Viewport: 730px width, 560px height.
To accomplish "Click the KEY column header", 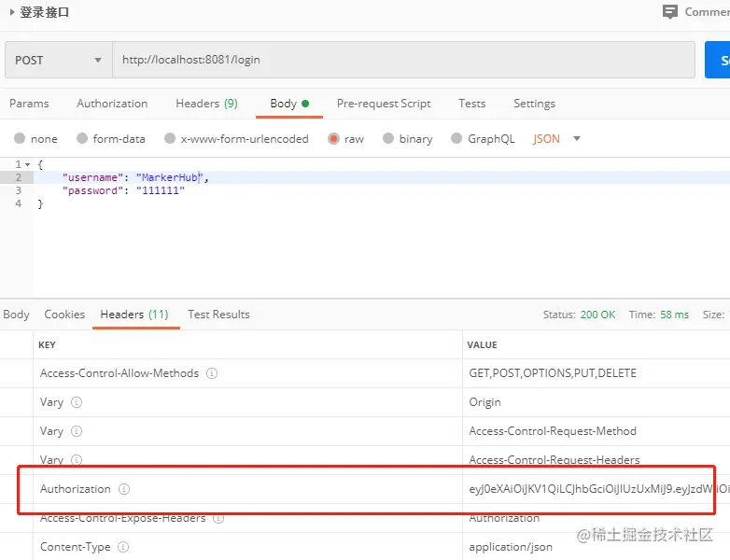I will [x=47, y=345].
